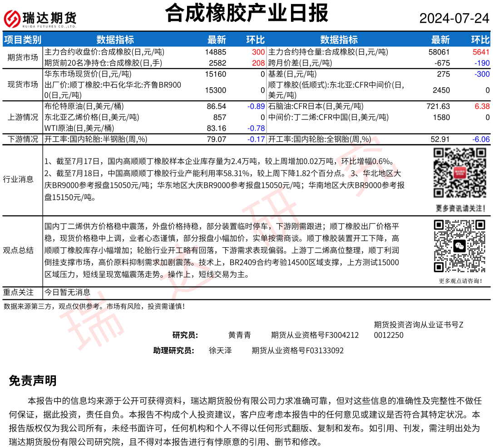Click the 上游情况 row label

(23, 117)
